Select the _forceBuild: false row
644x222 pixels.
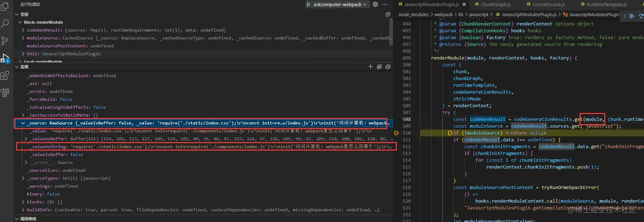(x=202, y=99)
